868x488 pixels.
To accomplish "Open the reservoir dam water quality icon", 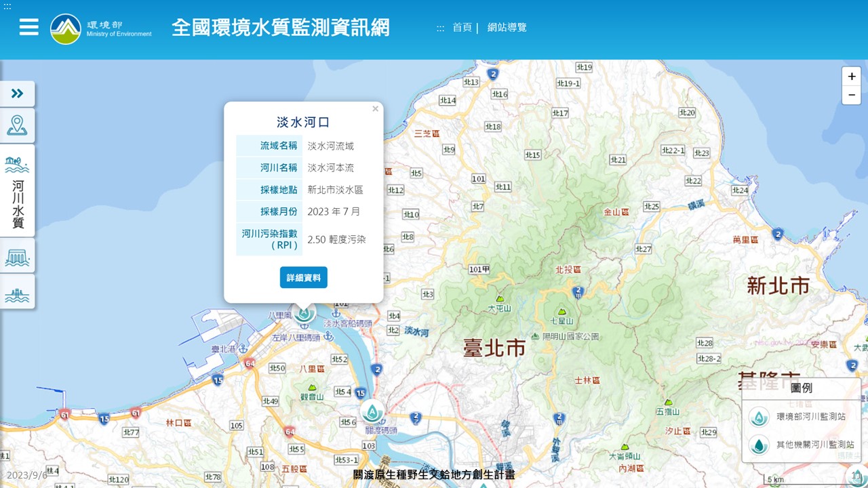I will [x=18, y=256].
